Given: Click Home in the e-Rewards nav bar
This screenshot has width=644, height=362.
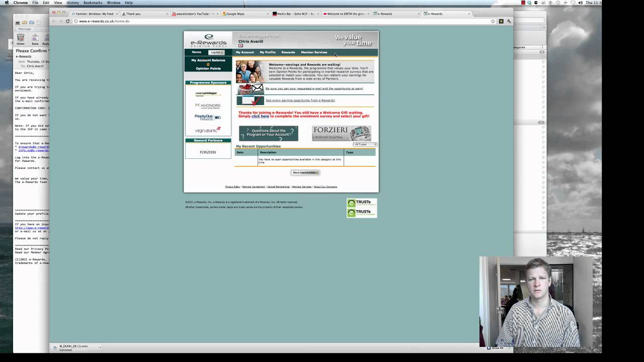Looking at the screenshot, I should [x=197, y=52].
